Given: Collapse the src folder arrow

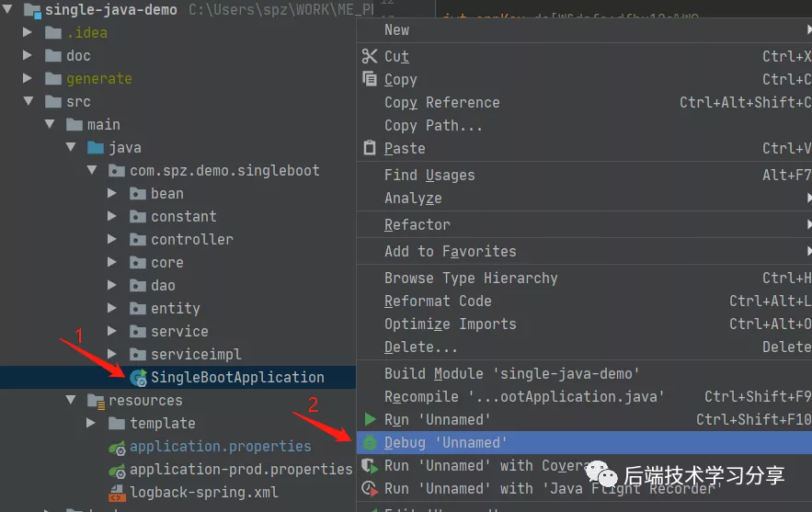Looking at the screenshot, I should [29, 101].
